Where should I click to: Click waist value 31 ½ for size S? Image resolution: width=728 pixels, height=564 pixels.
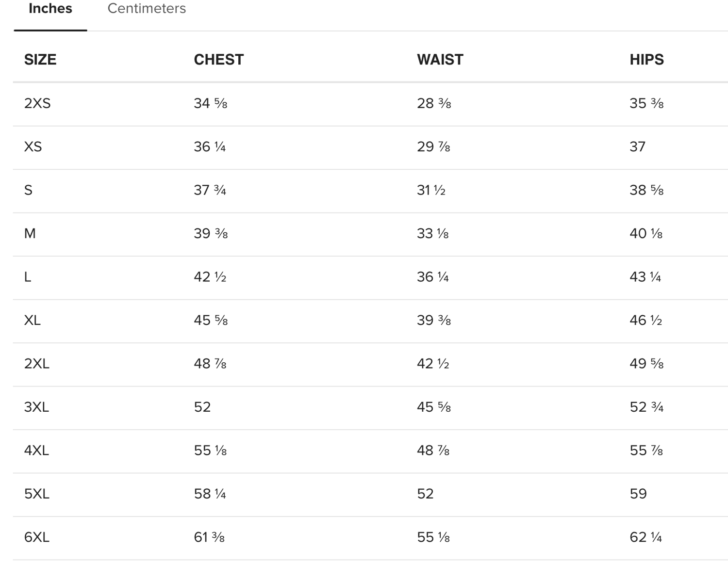point(431,190)
